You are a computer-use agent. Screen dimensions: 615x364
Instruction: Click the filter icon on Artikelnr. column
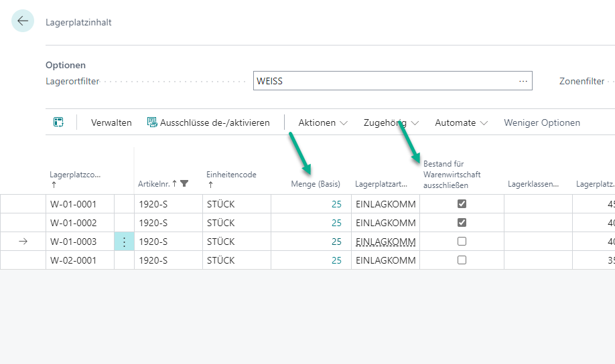(184, 183)
